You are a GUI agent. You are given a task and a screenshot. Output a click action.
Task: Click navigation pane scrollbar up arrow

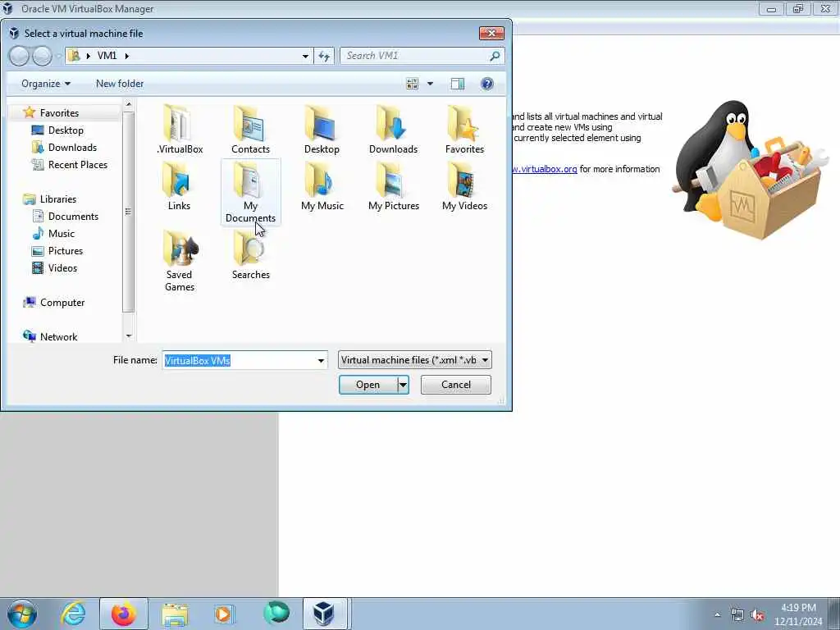click(129, 104)
